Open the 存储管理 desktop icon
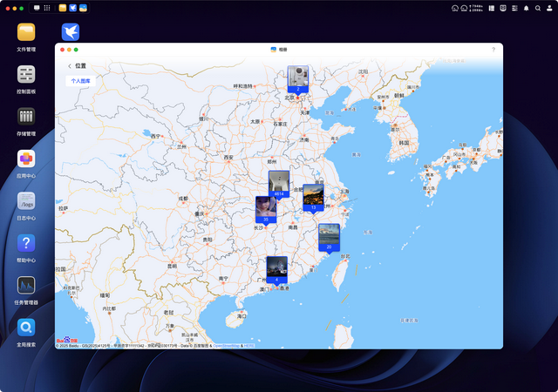Image resolution: width=558 pixels, height=392 pixels. pyautogui.click(x=26, y=117)
